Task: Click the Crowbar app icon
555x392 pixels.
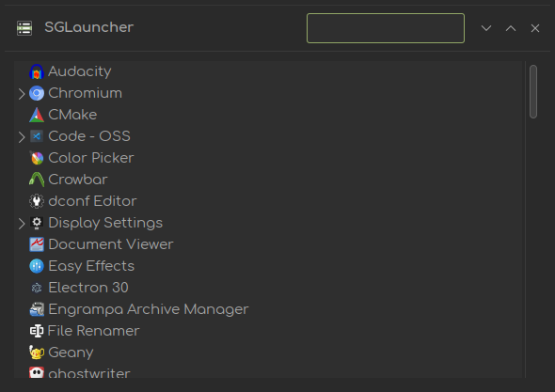Action: coord(37,180)
